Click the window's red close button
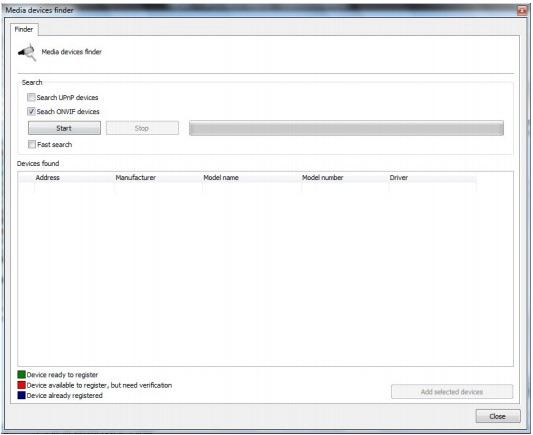Image resolution: width=533 pixels, height=435 pixels. 522,11
